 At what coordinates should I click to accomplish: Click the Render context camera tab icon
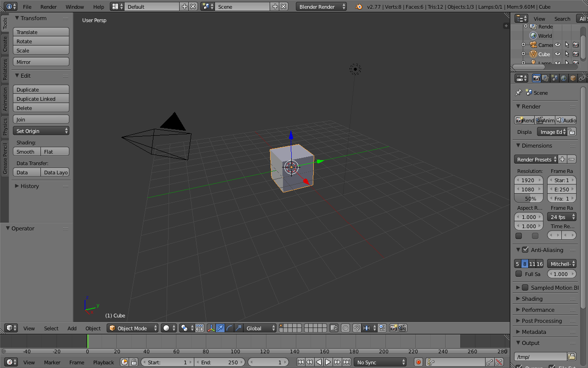[536, 78]
